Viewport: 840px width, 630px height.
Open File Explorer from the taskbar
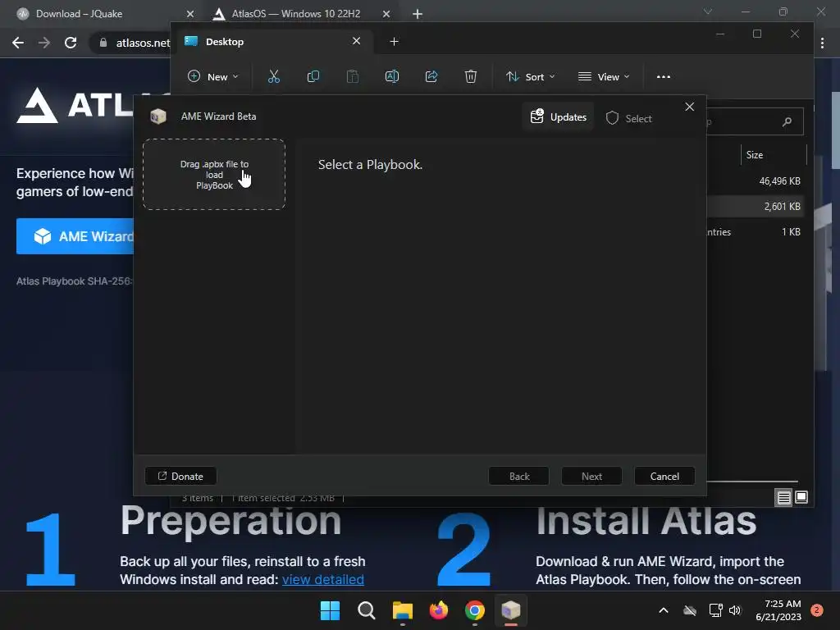click(402, 610)
